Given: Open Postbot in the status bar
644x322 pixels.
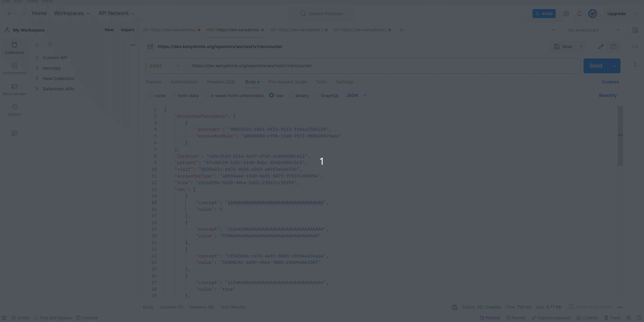Looking at the screenshot, I should (x=490, y=318).
